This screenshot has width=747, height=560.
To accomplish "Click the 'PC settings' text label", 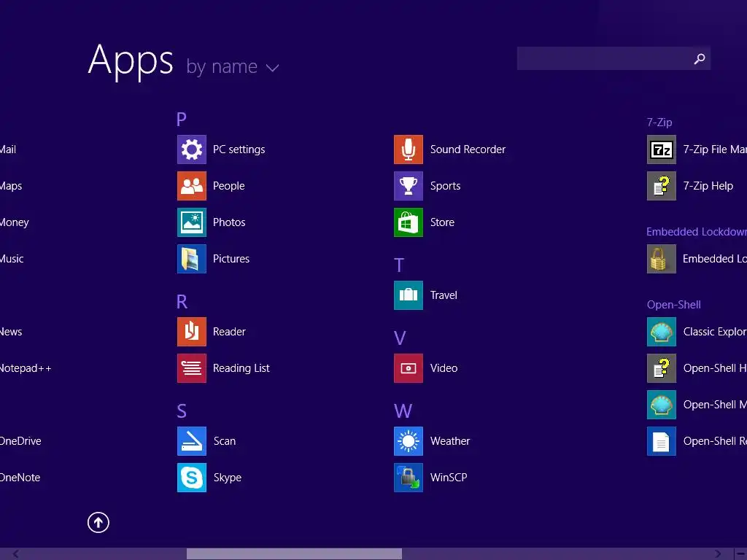I will (x=239, y=149).
